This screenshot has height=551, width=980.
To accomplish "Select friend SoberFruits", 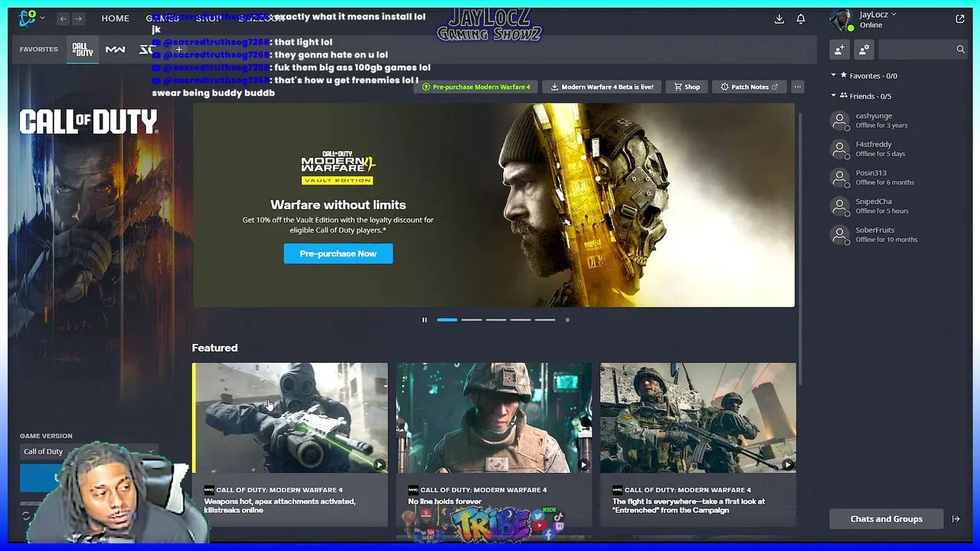I will [898, 234].
